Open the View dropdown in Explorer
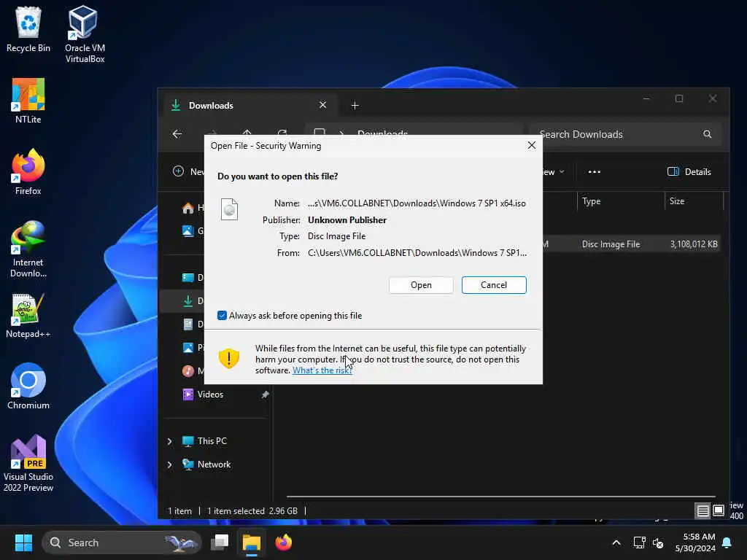The height and width of the screenshot is (560, 747). [553, 172]
